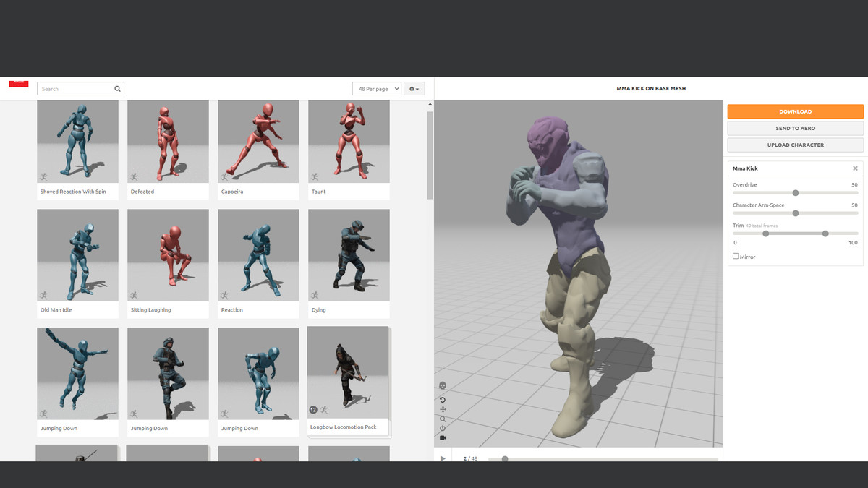Click the running-man icon on the Reaction thumbnail
Screen dimensions: 868x488
pos(224,295)
